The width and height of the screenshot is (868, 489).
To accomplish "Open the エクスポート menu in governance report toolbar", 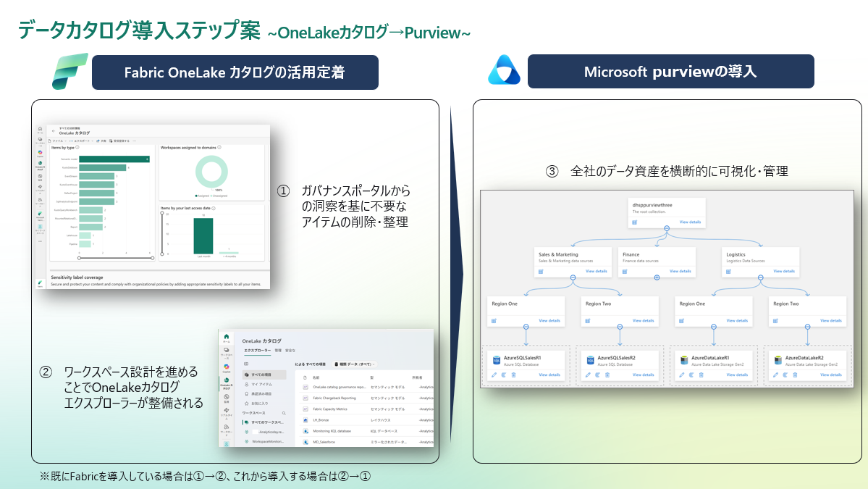I will pyautogui.click(x=81, y=141).
